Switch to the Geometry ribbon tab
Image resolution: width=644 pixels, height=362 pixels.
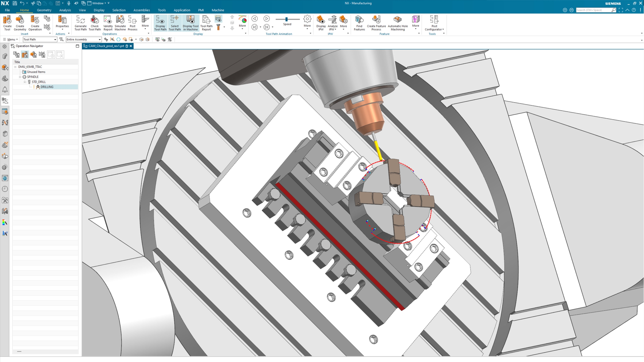44,10
